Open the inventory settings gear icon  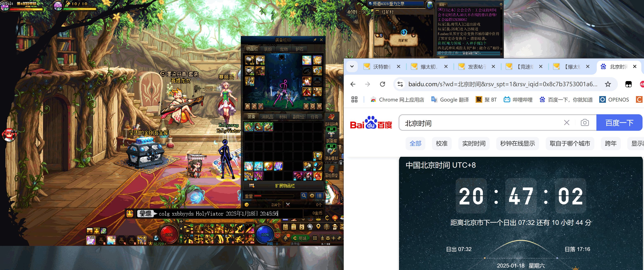(312, 195)
